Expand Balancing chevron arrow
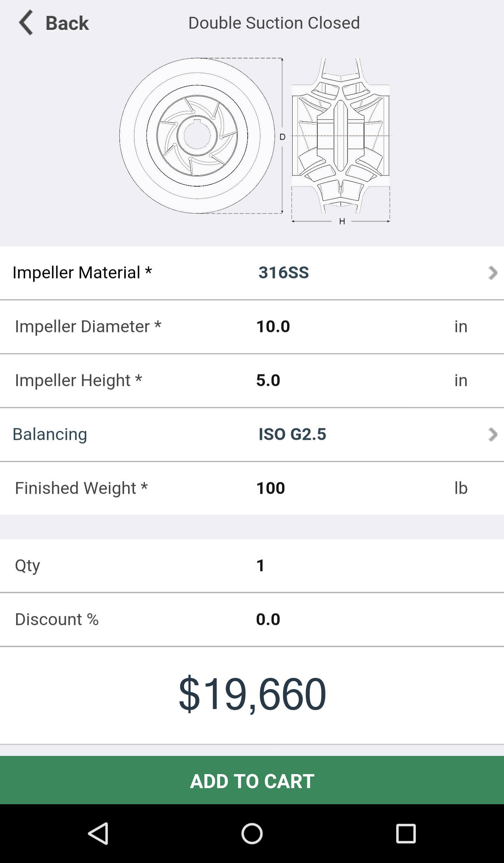504x863 pixels. (493, 434)
